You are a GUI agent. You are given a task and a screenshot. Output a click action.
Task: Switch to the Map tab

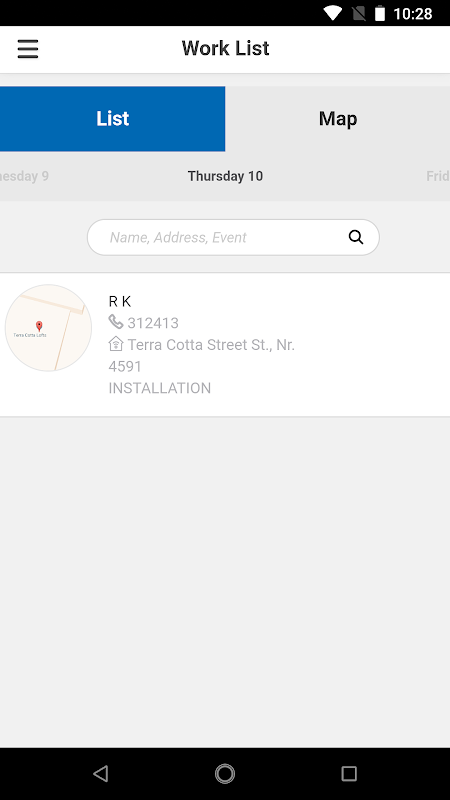click(338, 119)
